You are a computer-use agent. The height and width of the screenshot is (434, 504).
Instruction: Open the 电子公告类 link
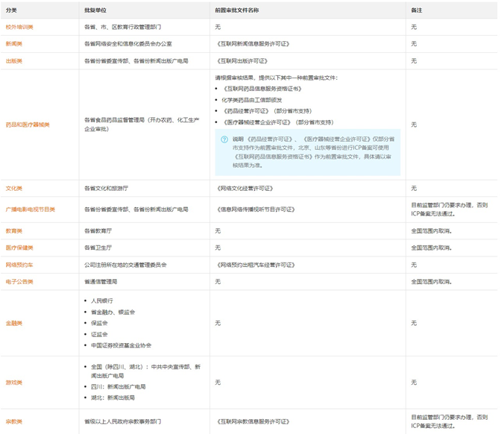point(19,282)
